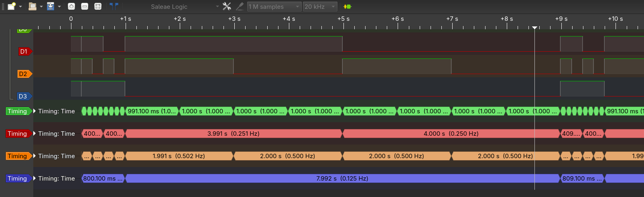The height and width of the screenshot is (197, 644).
Task: Zoom in on the waveform view
Action: click(x=71, y=6)
